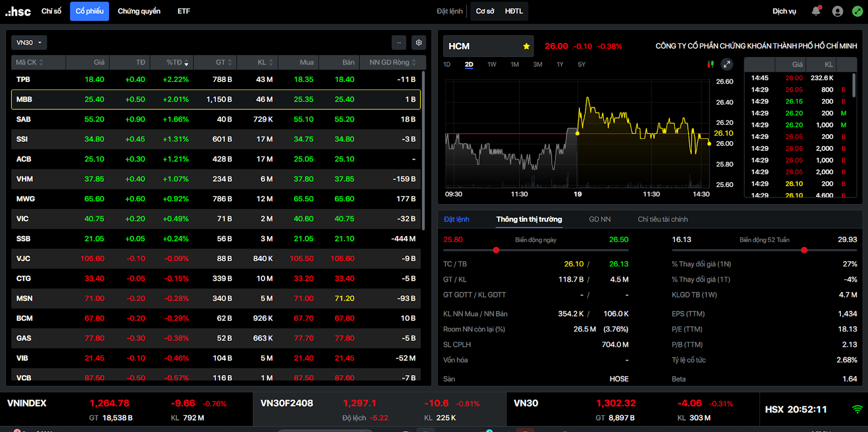Select the VJC stock row
The width and height of the screenshot is (868, 432).
pyautogui.click(x=216, y=258)
